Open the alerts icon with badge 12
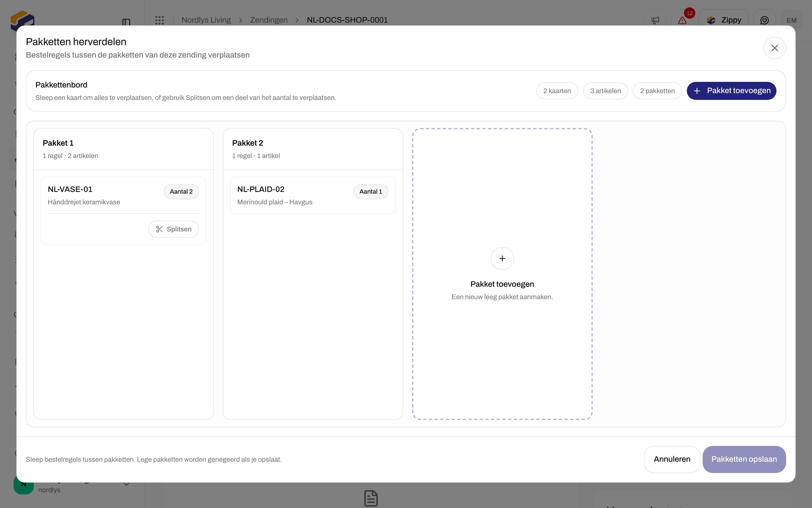The height and width of the screenshot is (508, 812). click(x=682, y=20)
